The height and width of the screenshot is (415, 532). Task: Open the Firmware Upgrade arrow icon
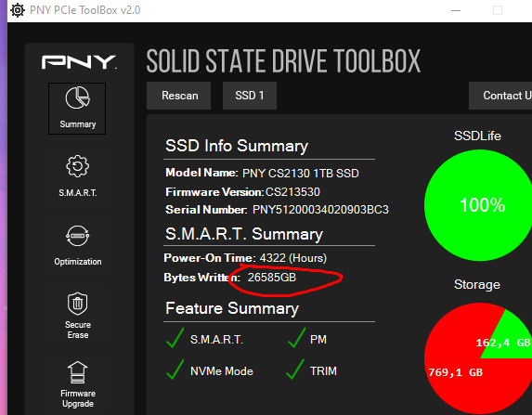tap(77, 372)
